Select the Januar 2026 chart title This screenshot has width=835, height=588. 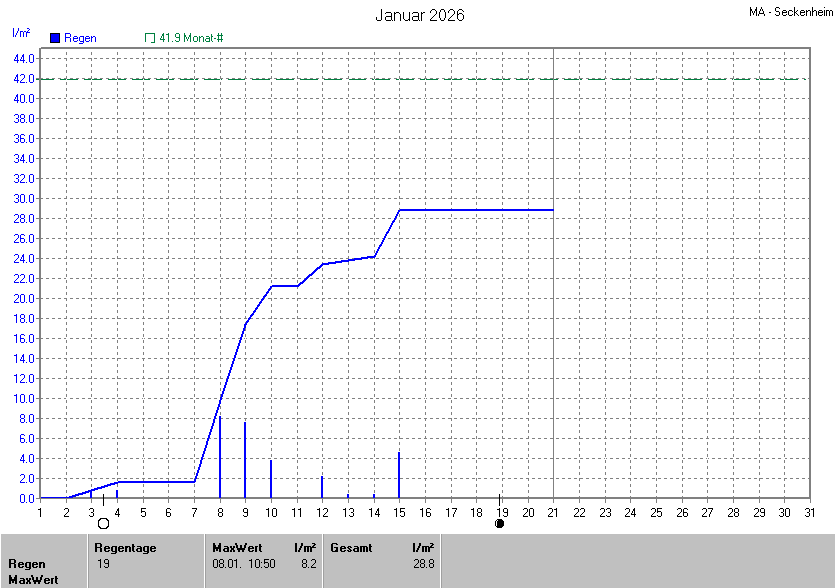click(x=419, y=15)
